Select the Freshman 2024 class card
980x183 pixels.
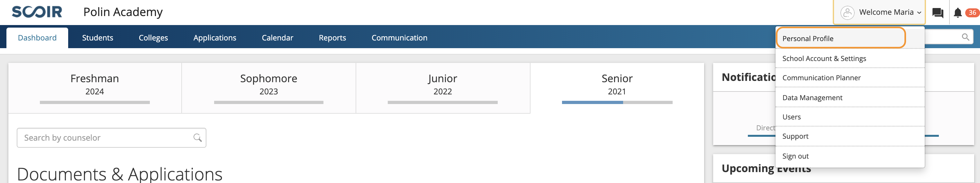[x=95, y=88]
